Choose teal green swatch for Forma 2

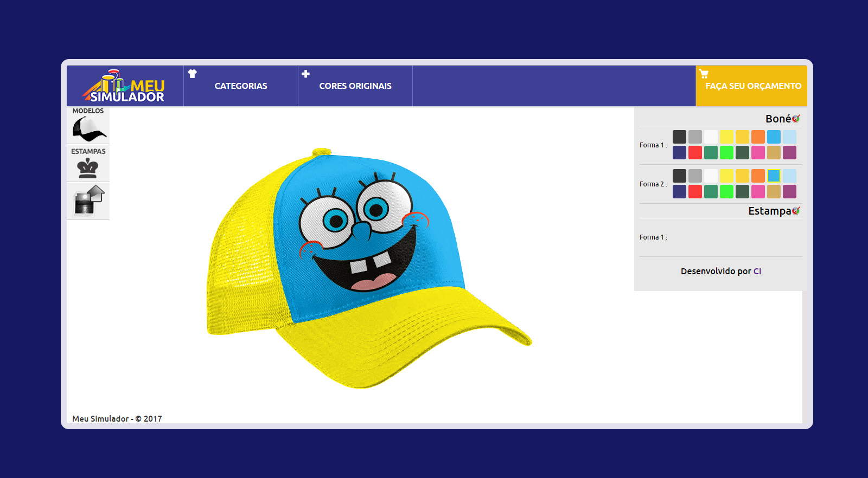tap(711, 191)
